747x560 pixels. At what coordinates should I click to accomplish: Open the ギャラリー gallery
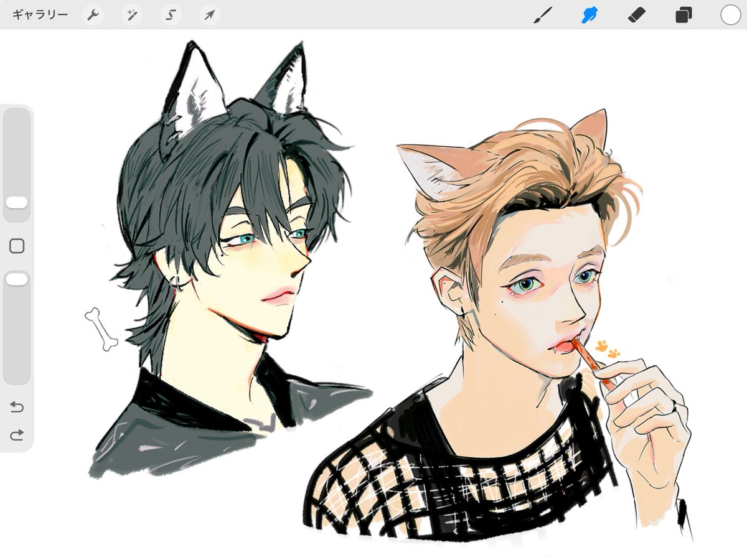pyautogui.click(x=40, y=14)
